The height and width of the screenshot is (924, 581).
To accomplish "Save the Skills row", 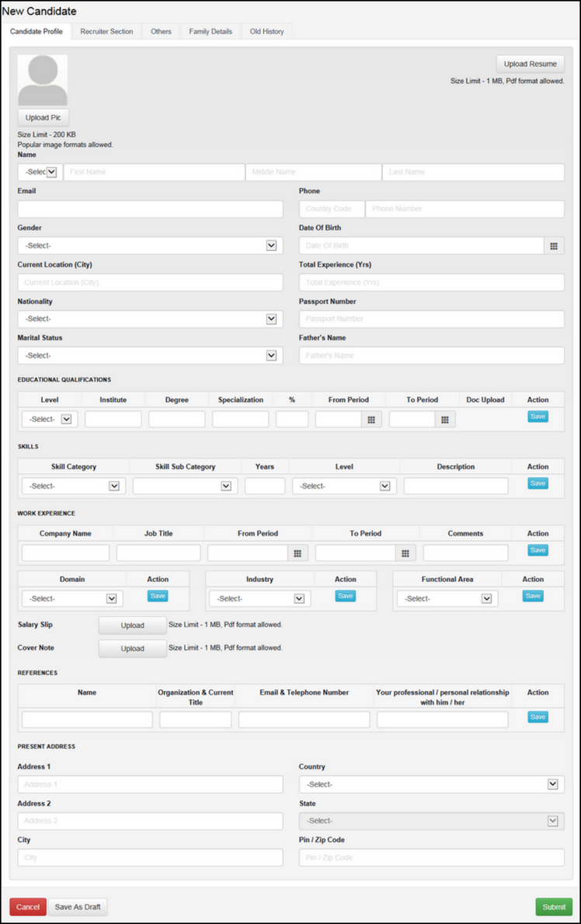I will 538,483.
